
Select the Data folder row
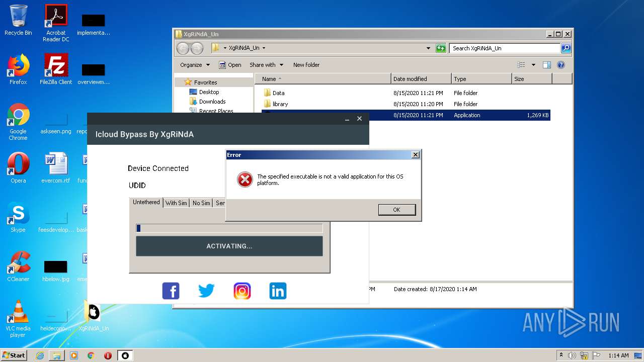[x=406, y=93]
